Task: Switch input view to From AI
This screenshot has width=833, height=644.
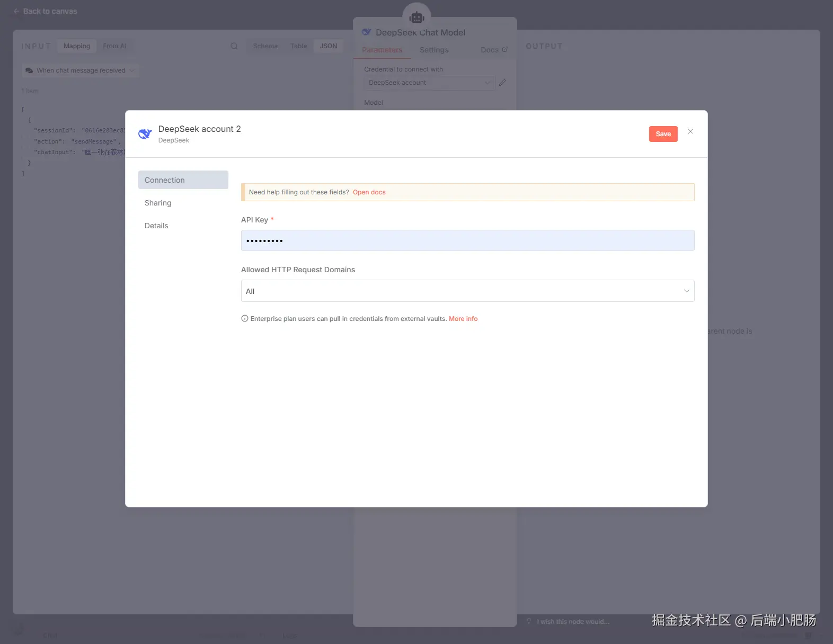Action: [x=114, y=46]
